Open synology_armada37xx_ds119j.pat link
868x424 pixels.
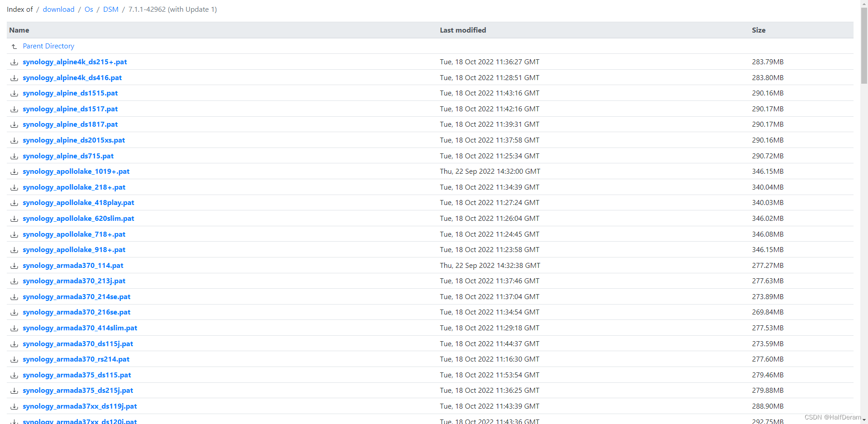pyautogui.click(x=80, y=406)
